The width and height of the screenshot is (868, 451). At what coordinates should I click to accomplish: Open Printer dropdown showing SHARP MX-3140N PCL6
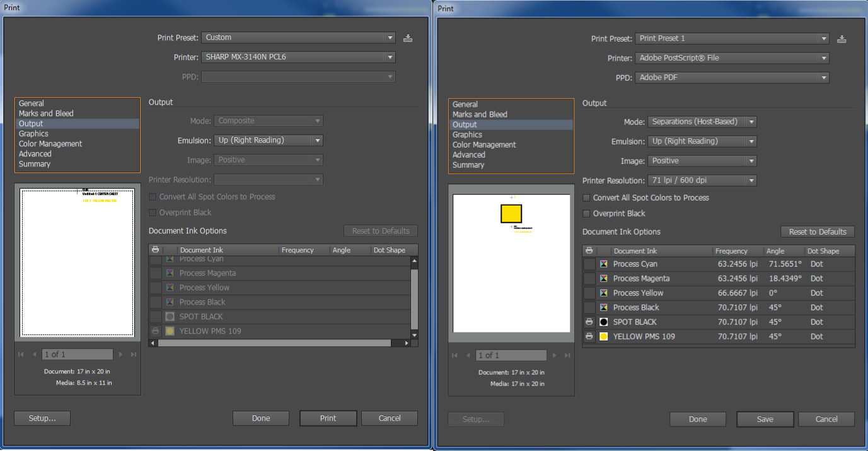[299, 57]
